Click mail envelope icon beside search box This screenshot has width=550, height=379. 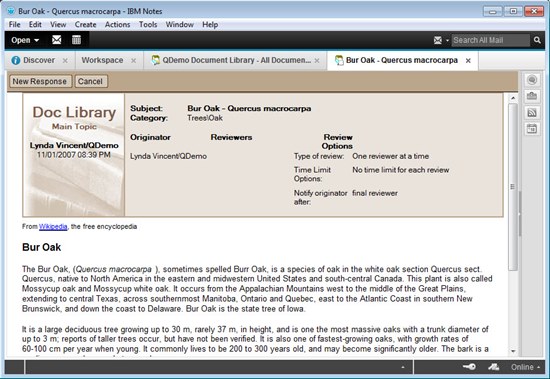438,40
